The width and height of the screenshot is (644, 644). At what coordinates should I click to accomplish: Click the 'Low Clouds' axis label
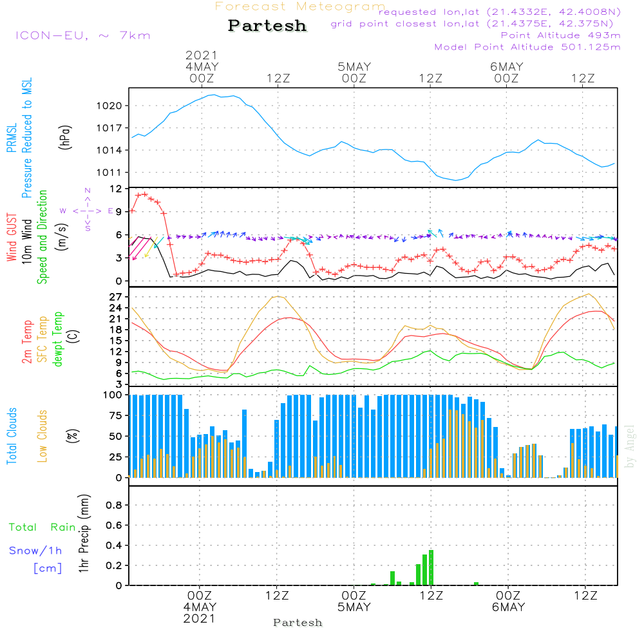pos(43,436)
